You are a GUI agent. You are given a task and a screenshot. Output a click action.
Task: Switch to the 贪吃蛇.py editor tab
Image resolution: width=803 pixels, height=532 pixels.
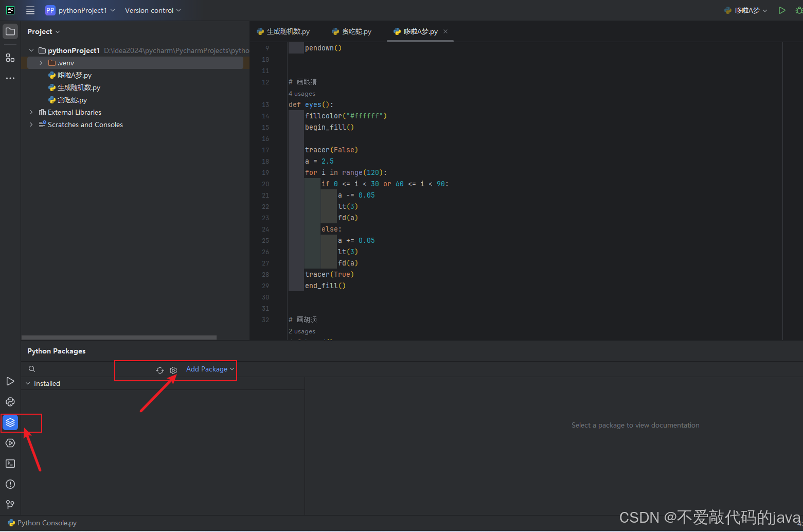pyautogui.click(x=355, y=31)
